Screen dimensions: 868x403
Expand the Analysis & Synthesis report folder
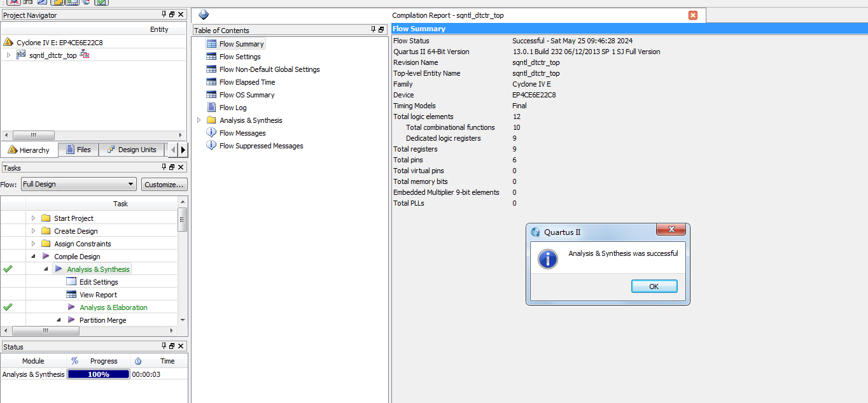pyautogui.click(x=199, y=120)
